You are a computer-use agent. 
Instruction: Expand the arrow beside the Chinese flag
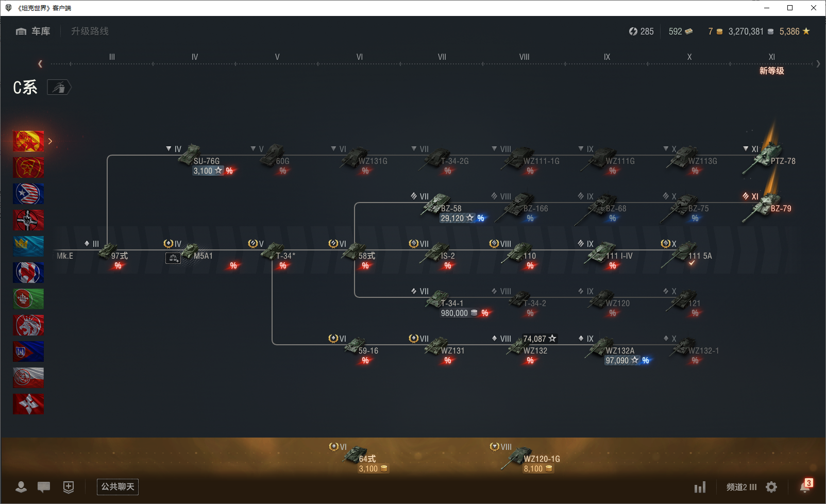click(x=50, y=141)
